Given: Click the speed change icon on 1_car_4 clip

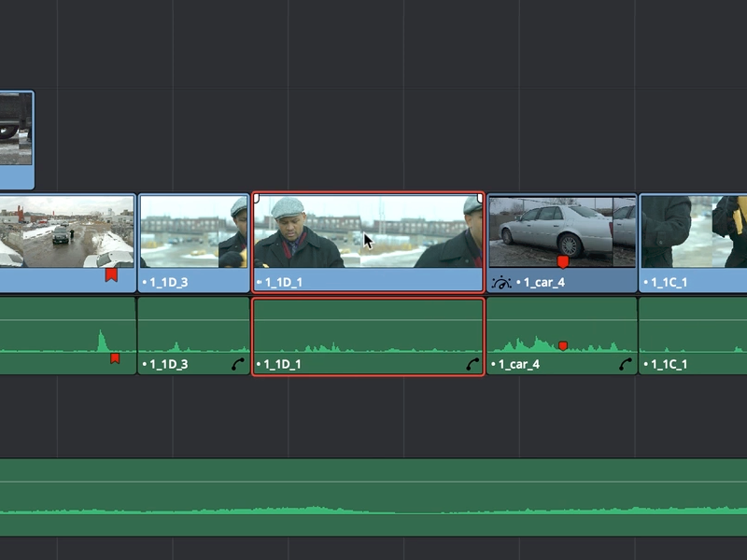Looking at the screenshot, I should coord(501,283).
